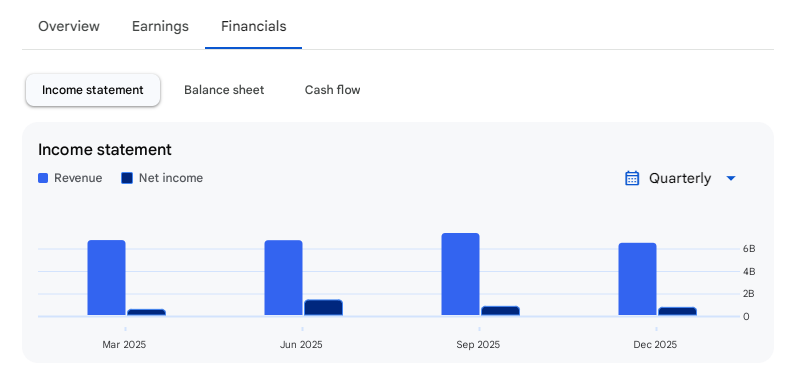The width and height of the screenshot is (794, 385).
Task: Select the Sep 2025 net income bar
Action: point(500,311)
